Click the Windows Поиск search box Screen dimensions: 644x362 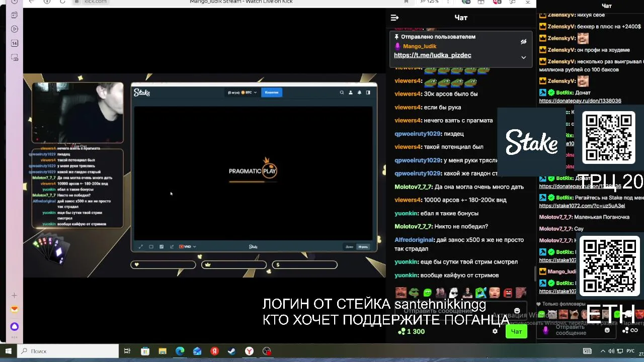68,351
